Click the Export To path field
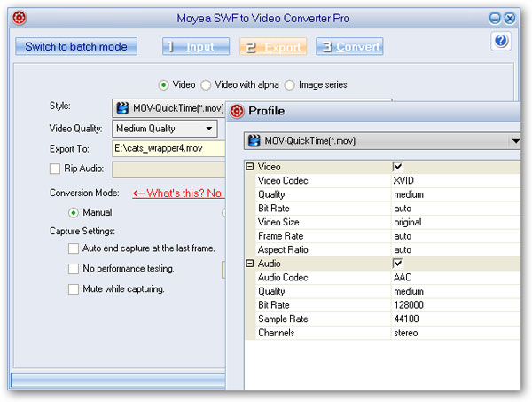This screenshot has height=402, width=532. coord(168,149)
